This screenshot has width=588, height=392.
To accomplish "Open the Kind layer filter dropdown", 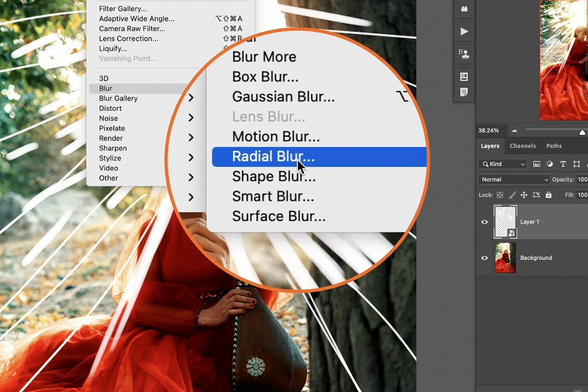I will coord(502,164).
